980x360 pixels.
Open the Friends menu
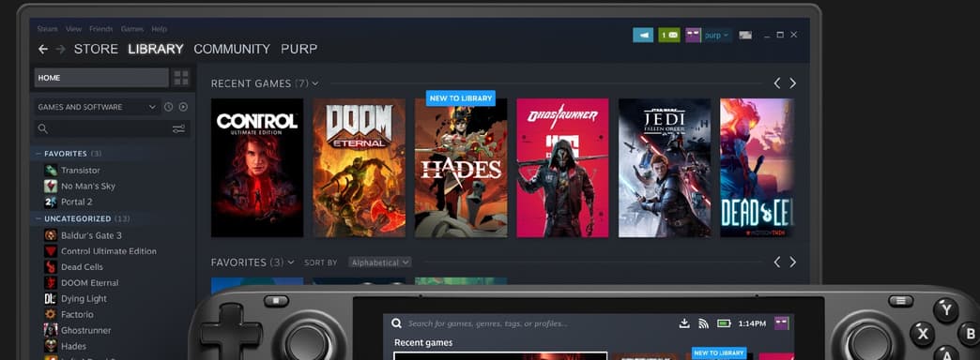(101, 29)
